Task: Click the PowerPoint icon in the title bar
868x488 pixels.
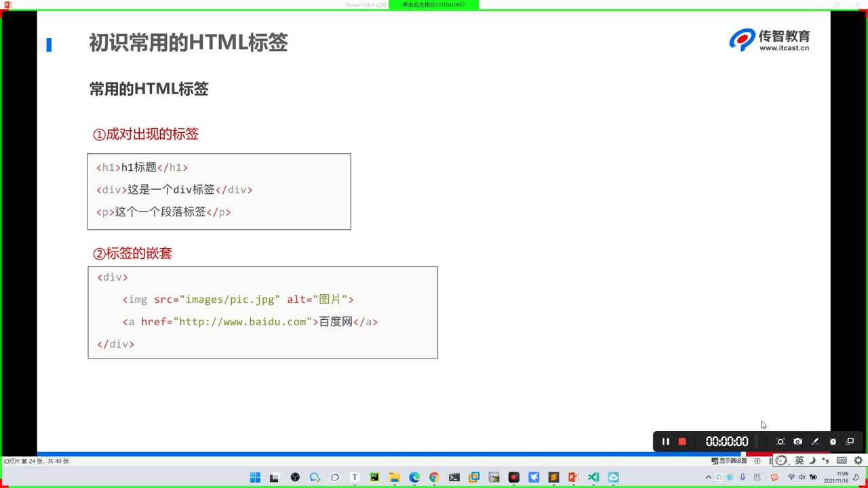Action: [x=7, y=5]
